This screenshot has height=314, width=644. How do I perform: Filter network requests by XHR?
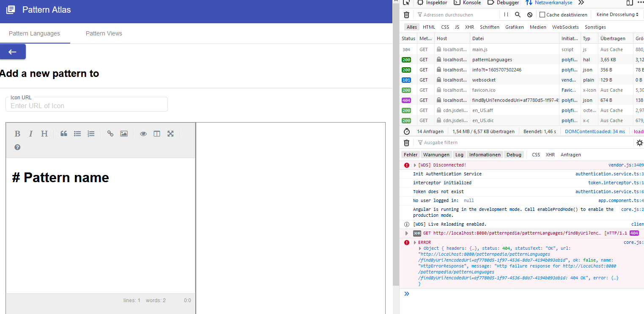point(469,27)
